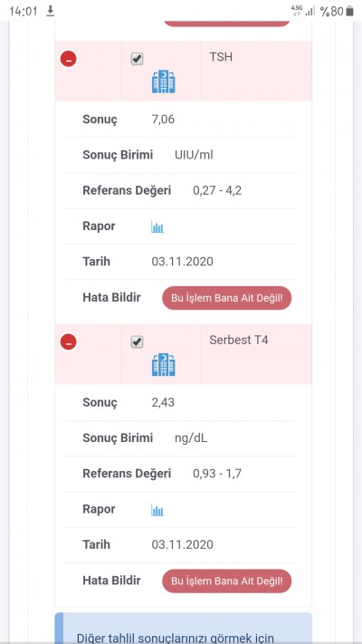Collapse the Serbest T4 result row

click(x=68, y=341)
